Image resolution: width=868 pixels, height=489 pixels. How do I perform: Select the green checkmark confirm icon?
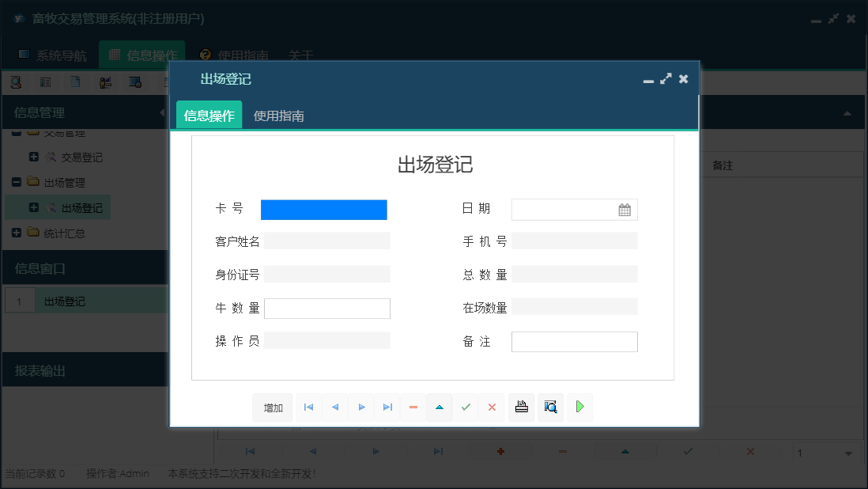(x=466, y=407)
